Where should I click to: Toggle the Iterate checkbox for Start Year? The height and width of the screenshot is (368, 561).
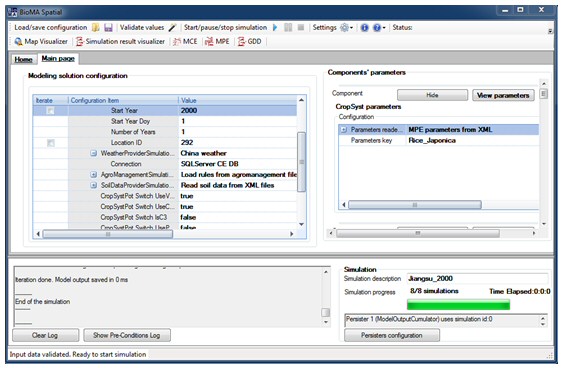tap(51, 111)
